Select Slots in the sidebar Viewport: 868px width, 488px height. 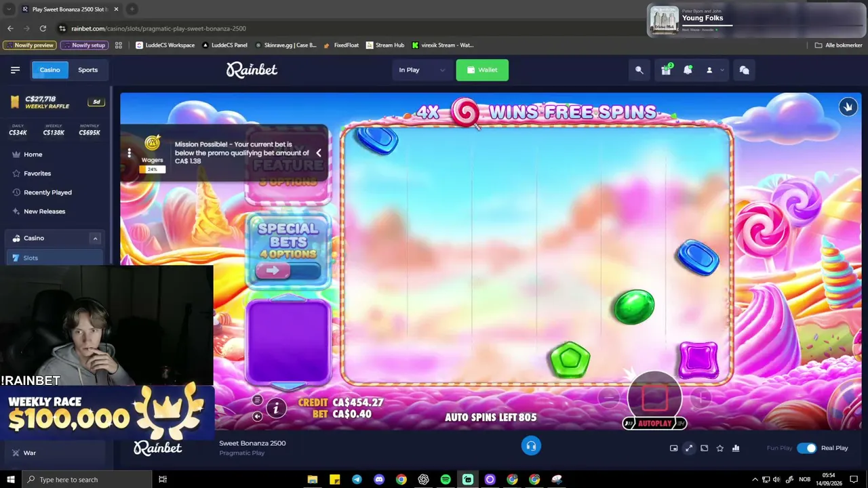click(54, 258)
